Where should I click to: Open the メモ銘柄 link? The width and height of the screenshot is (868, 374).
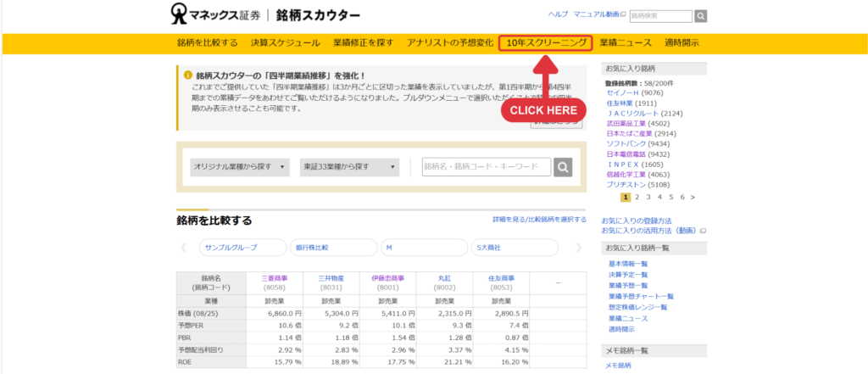tap(618, 366)
